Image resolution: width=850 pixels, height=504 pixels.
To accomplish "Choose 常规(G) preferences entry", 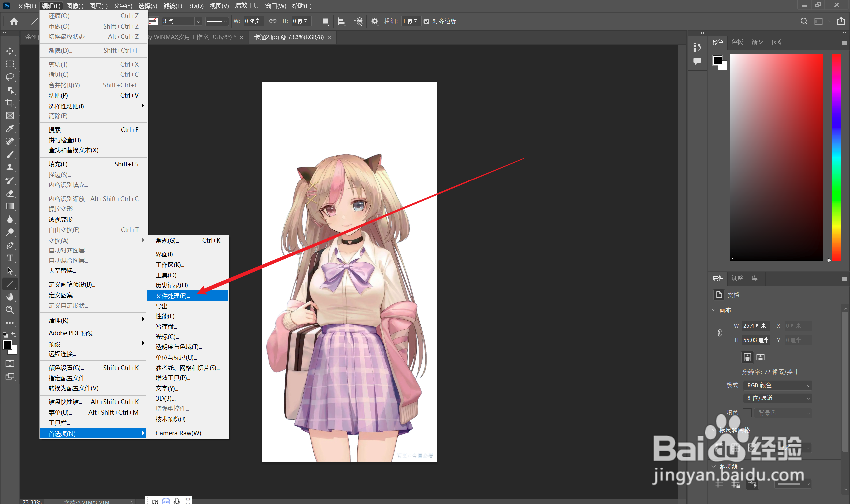I will (188, 240).
